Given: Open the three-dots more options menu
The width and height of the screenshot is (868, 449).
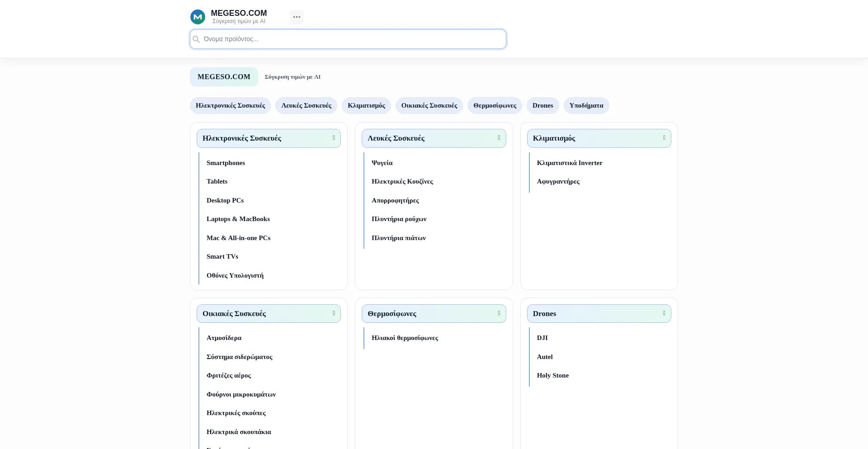Looking at the screenshot, I should tap(297, 17).
